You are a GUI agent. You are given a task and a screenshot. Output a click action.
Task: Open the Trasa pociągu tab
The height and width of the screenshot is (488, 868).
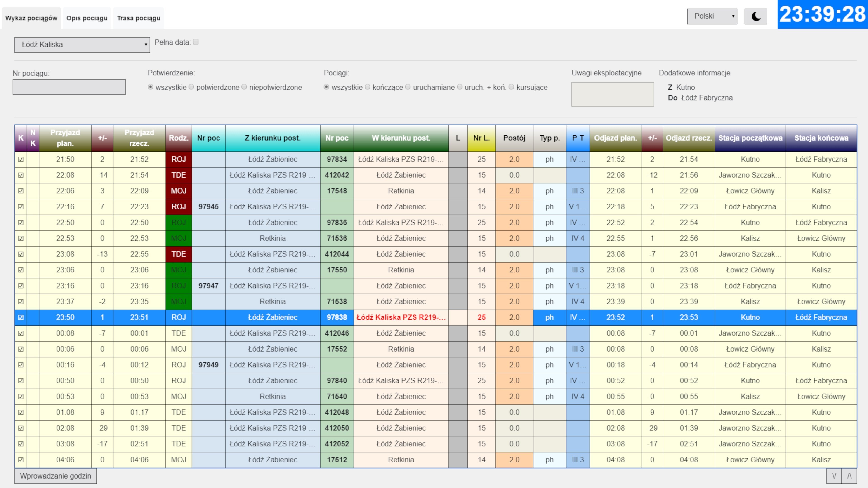139,18
